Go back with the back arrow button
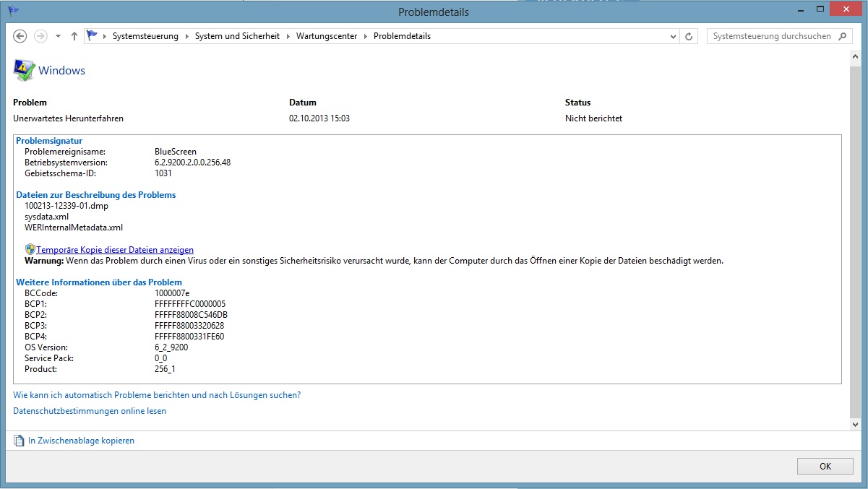868x489 pixels. pos(20,36)
